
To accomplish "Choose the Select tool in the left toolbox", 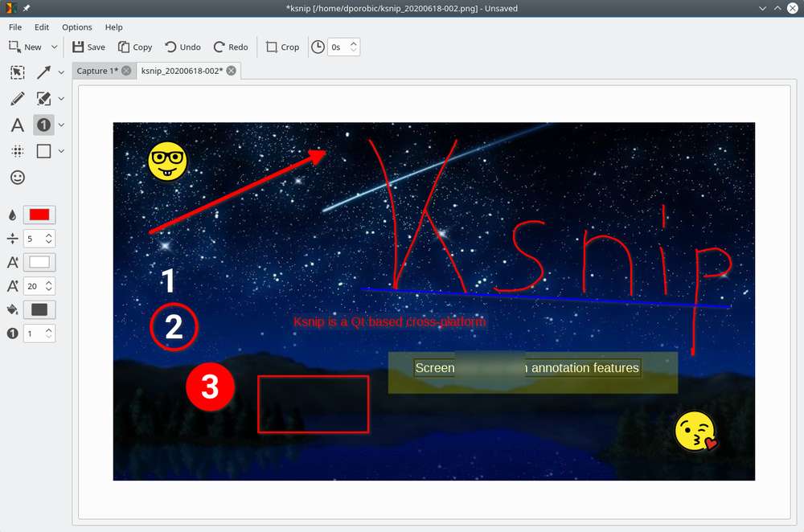I will (18, 72).
